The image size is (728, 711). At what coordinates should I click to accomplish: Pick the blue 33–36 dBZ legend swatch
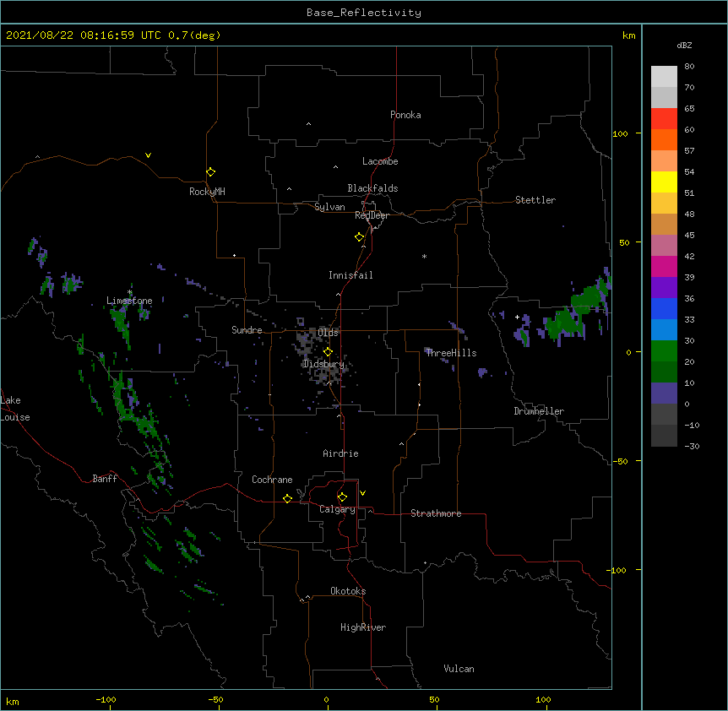664,308
